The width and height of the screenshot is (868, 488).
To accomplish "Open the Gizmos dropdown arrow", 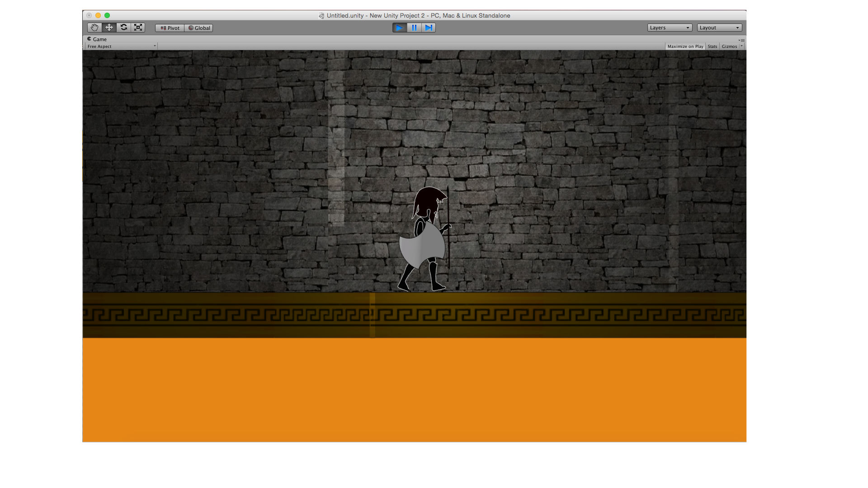I will (x=741, y=46).
